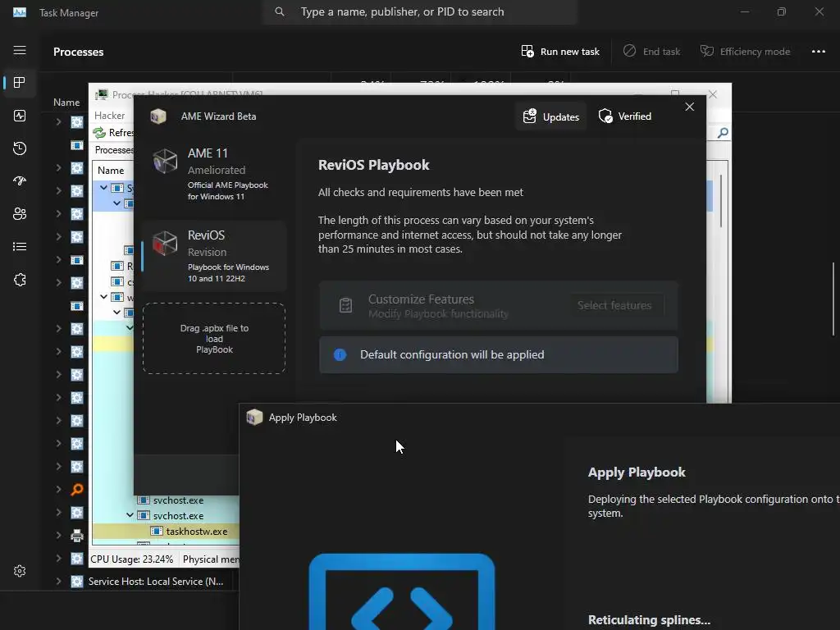840x630 pixels.
Task: Click the Task Manager search field
Action: pos(419,11)
